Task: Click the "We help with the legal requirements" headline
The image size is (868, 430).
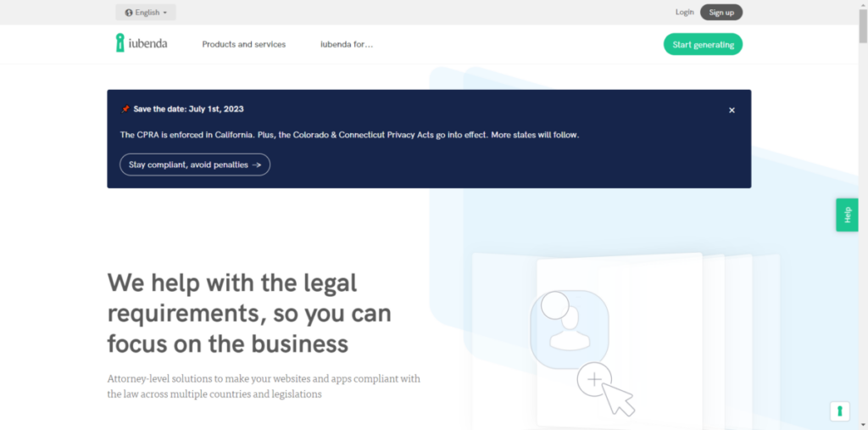Action: (x=249, y=313)
